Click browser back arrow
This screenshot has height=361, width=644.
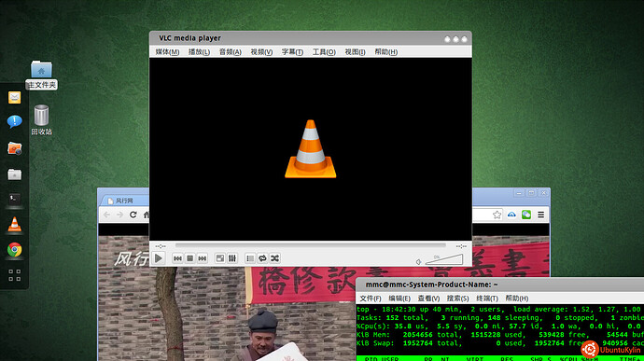(106, 215)
